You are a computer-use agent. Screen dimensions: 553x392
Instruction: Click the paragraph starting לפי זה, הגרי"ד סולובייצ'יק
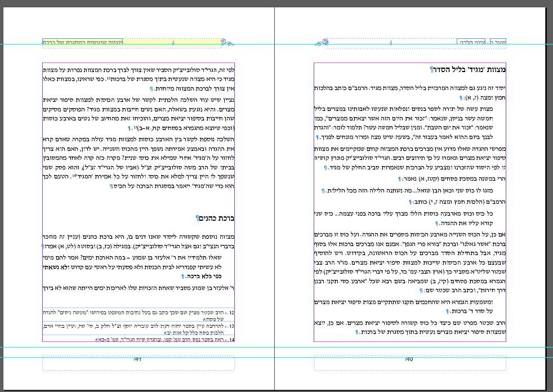coord(139,79)
